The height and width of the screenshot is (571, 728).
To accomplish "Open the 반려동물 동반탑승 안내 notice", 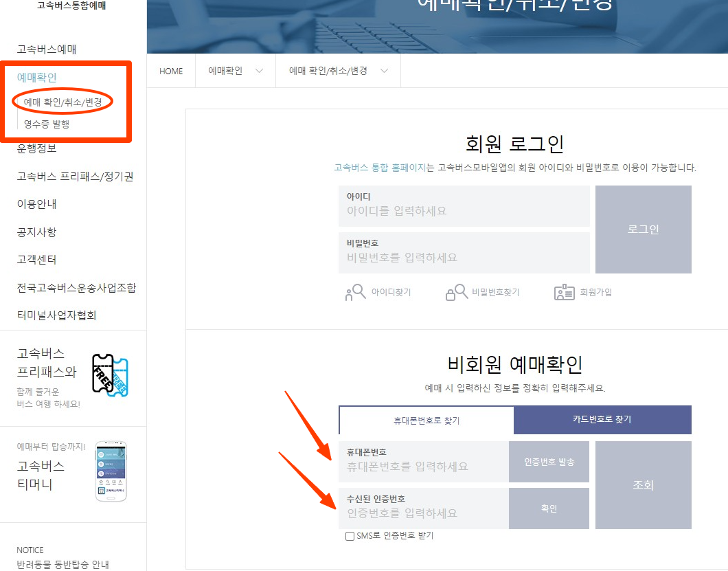I will click(62, 565).
